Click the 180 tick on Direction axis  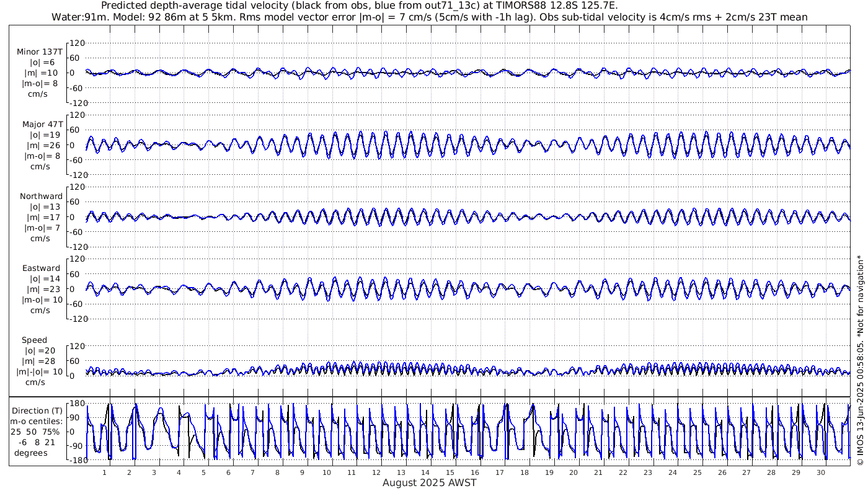[x=76, y=403]
